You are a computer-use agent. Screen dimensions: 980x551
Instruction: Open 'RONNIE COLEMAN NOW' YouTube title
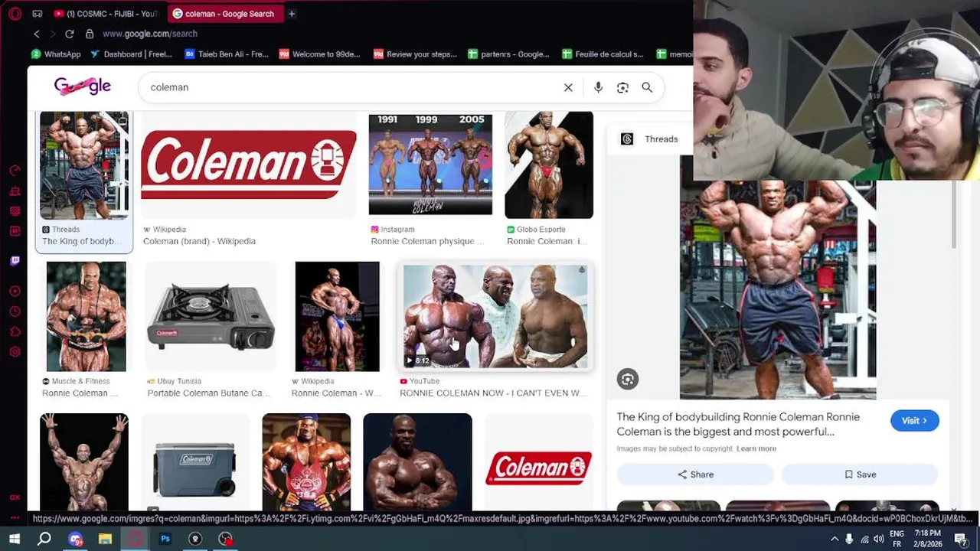point(493,393)
